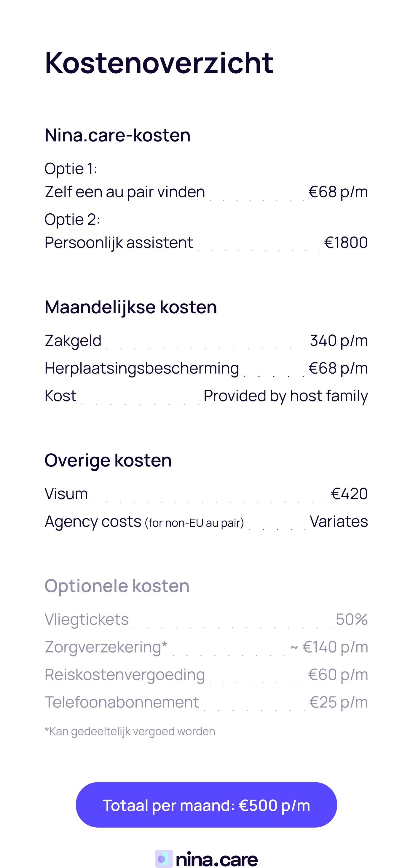Click the €1800 price
Screen dimensions: 413x868
click(x=346, y=243)
